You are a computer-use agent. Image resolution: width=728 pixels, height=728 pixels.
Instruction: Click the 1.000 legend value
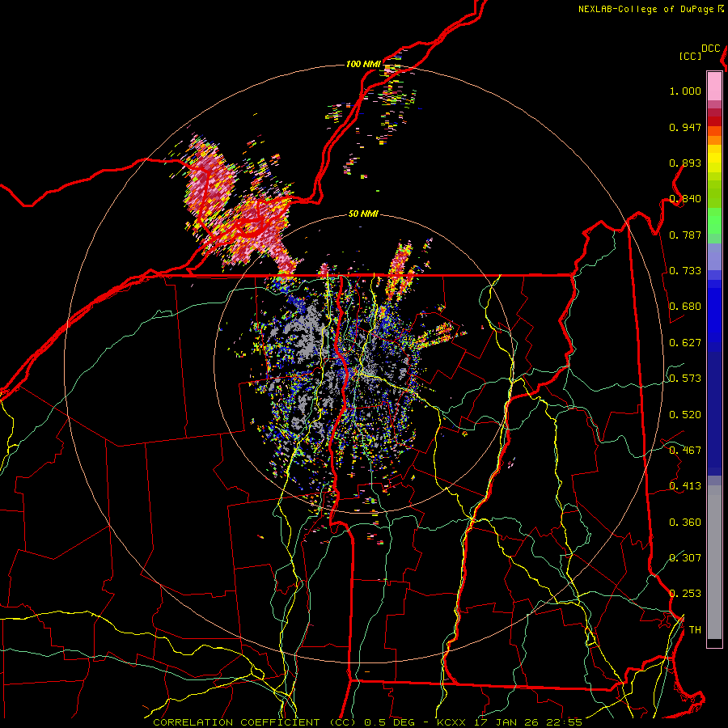click(685, 91)
